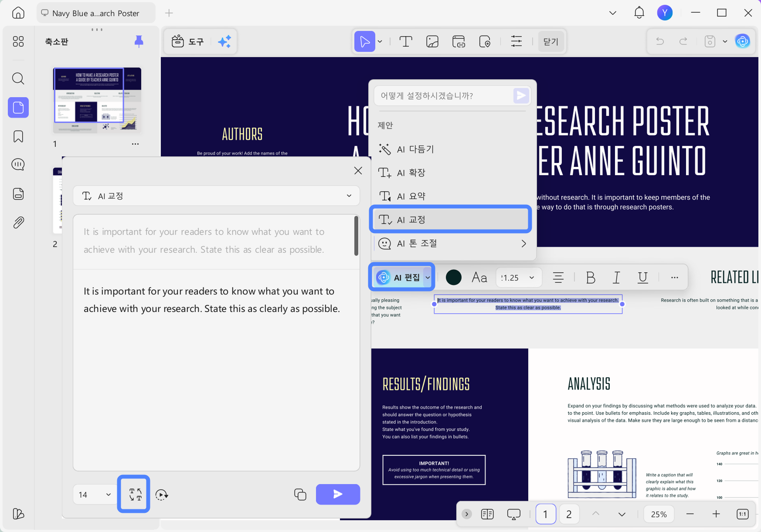Toggle underline formatting
Image resolution: width=761 pixels, height=532 pixels.
642,277
